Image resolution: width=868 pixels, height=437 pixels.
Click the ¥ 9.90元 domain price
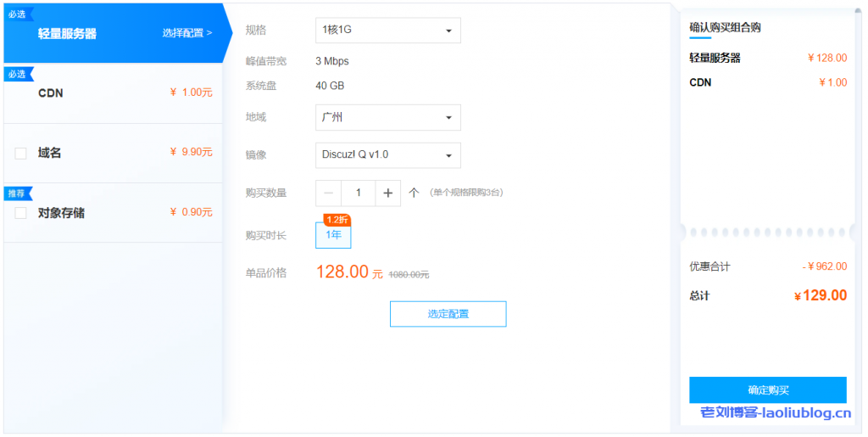pos(191,152)
